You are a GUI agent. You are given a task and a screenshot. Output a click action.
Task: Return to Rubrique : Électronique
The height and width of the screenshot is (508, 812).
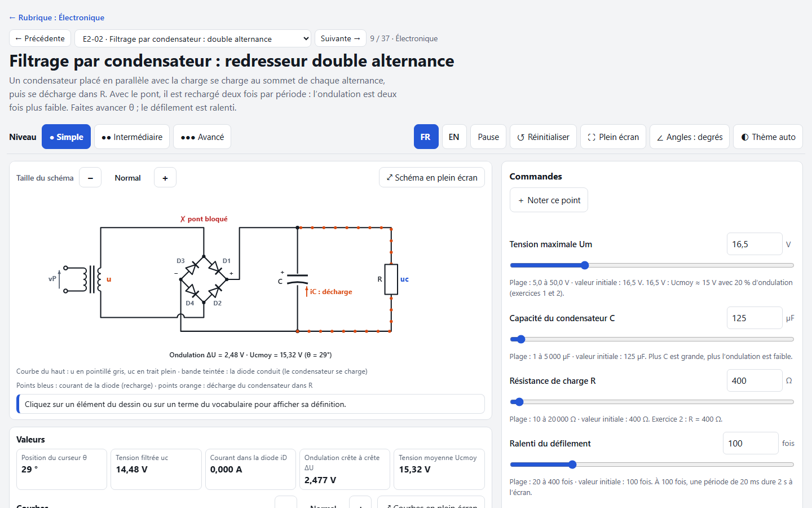point(56,17)
